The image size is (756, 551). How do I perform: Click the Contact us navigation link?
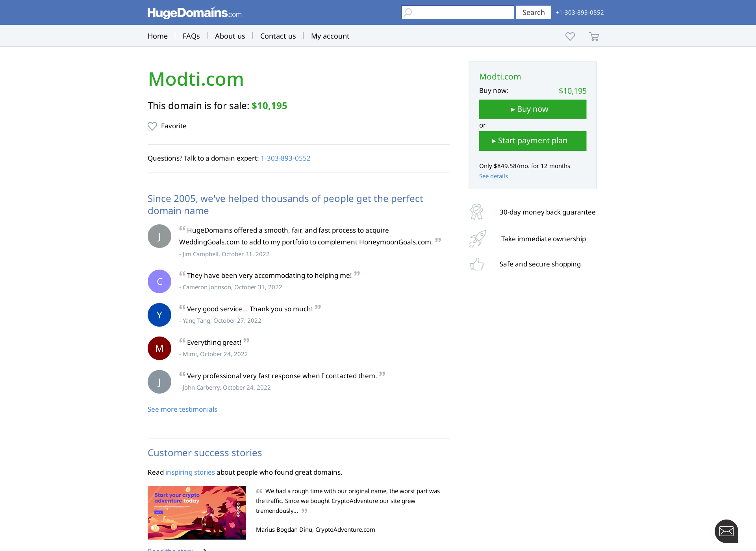tap(278, 36)
